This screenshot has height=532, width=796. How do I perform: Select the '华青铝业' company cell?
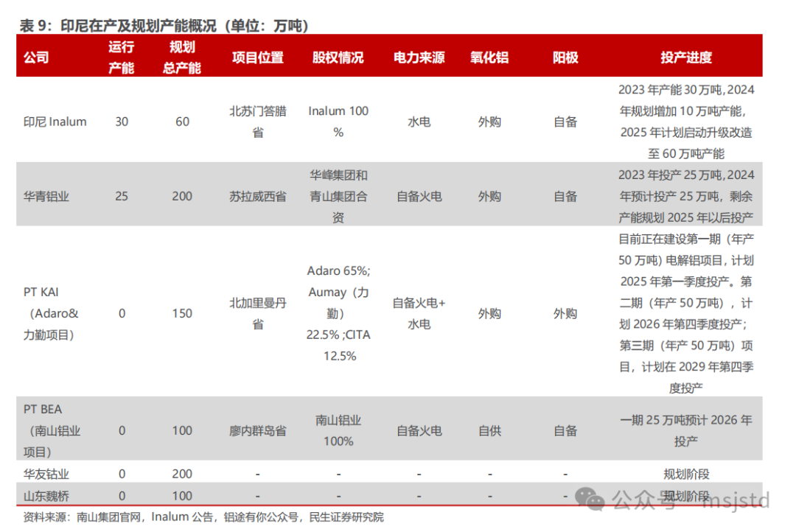pyautogui.click(x=46, y=197)
